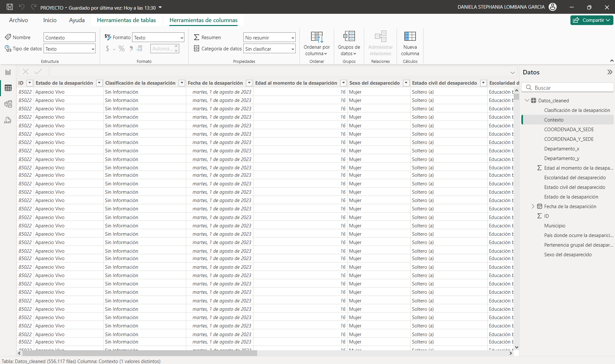Image resolution: width=615 pixels, height=364 pixels.
Task: Select the ID field with sigma
Action: point(546,216)
